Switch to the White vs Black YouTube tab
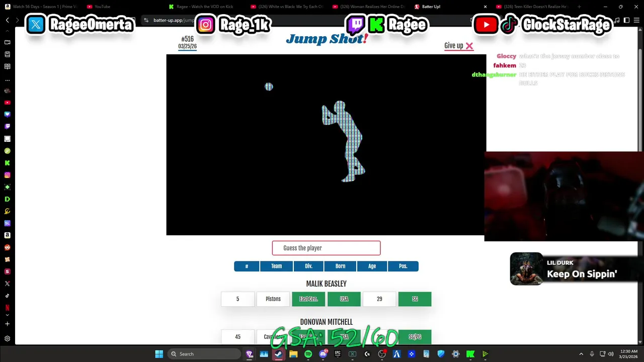The image size is (644, 362). click(x=287, y=7)
